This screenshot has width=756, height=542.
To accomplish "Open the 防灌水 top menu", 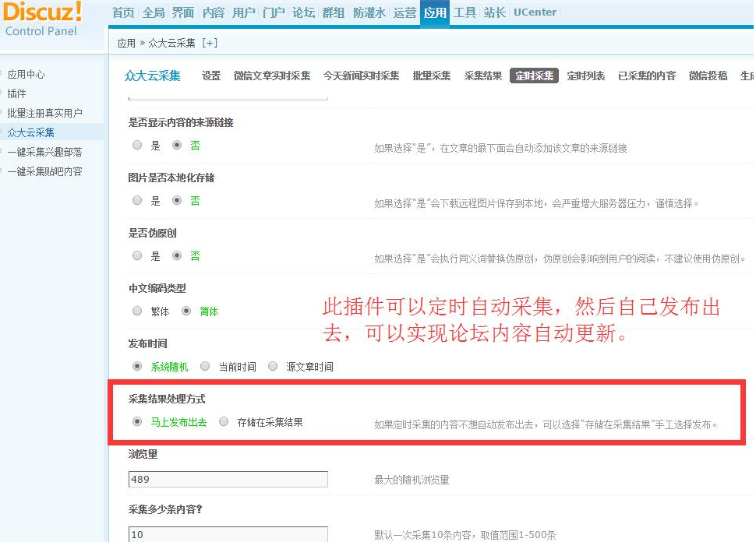I will click(369, 12).
